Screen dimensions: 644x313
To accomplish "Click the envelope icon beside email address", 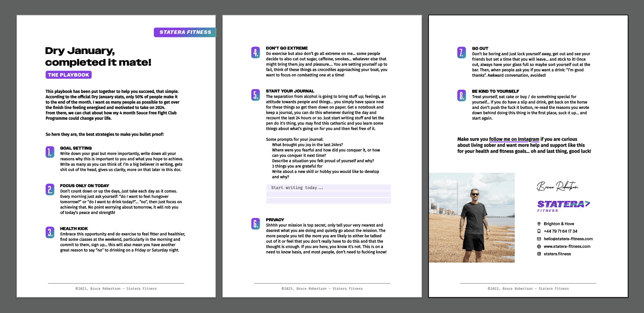I will coord(539,239).
